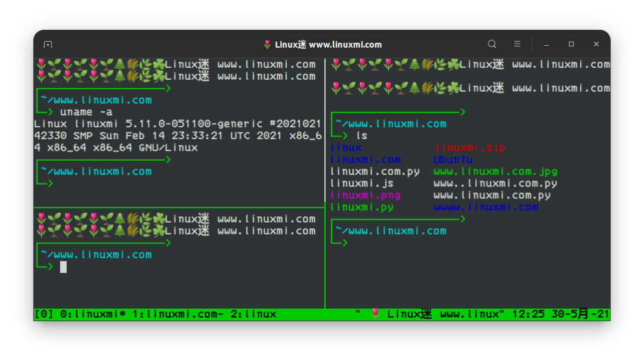Click the 'Linux linuxmi 5.11.0-051100-generic' output line
Viewport: 644px width, 358px height.
178,124
